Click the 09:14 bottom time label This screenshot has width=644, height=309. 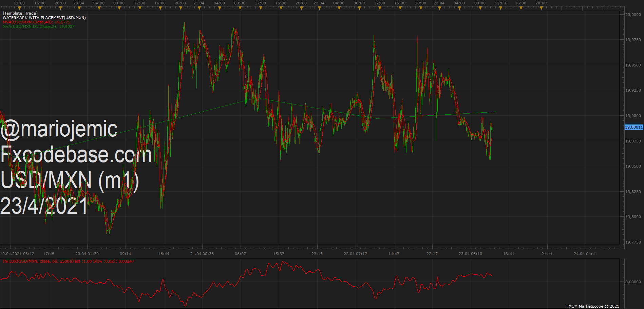(125, 254)
